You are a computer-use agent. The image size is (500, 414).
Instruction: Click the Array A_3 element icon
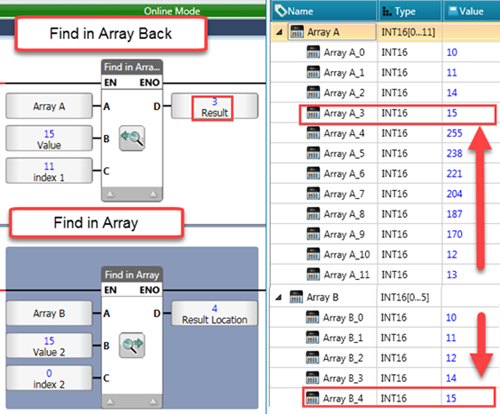(313, 113)
